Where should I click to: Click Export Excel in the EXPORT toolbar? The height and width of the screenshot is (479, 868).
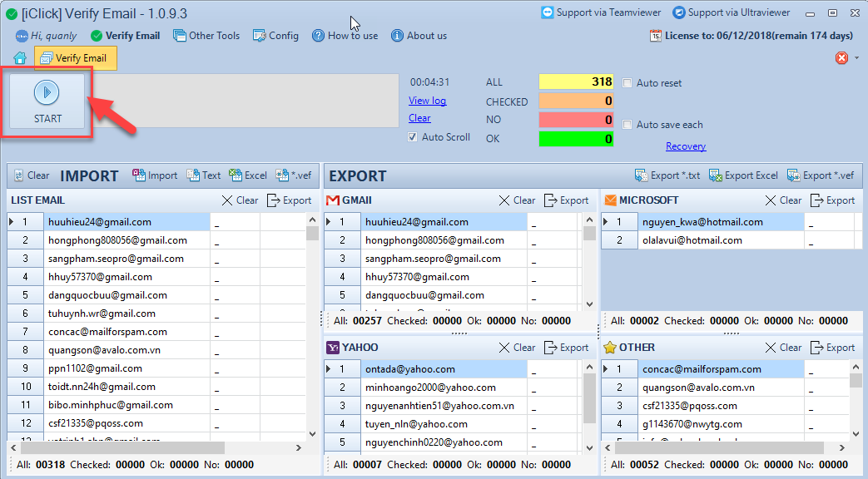[x=743, y=175]
